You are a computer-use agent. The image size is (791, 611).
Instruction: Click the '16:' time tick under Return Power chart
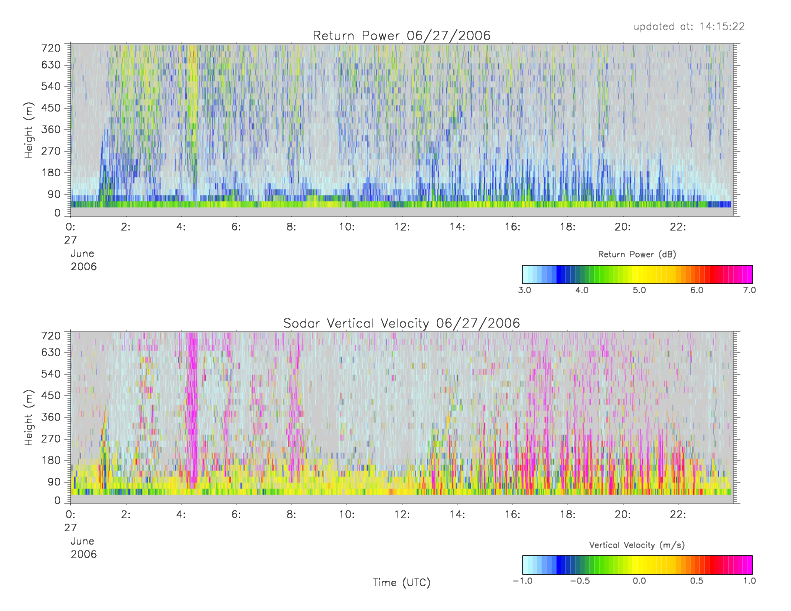513,227
